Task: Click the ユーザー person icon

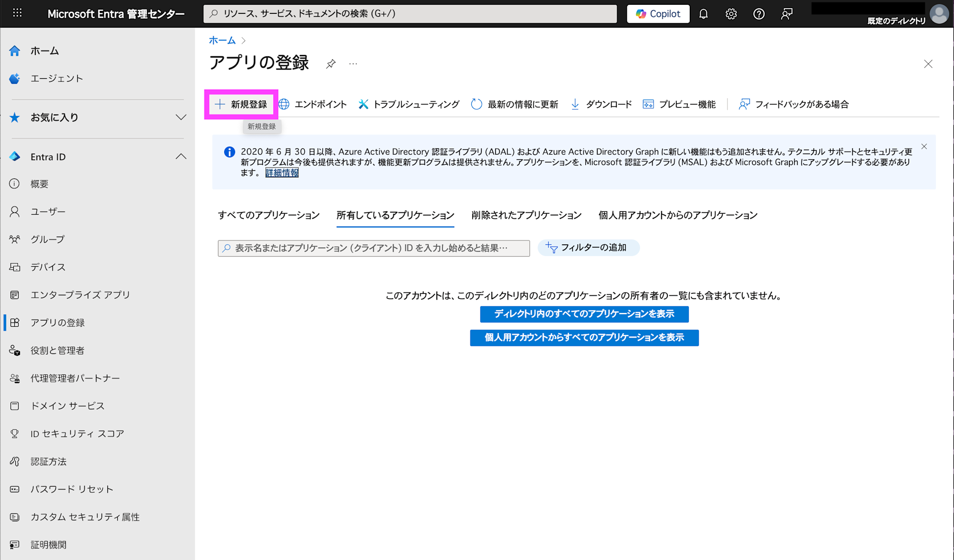Action: click(15, 211)
